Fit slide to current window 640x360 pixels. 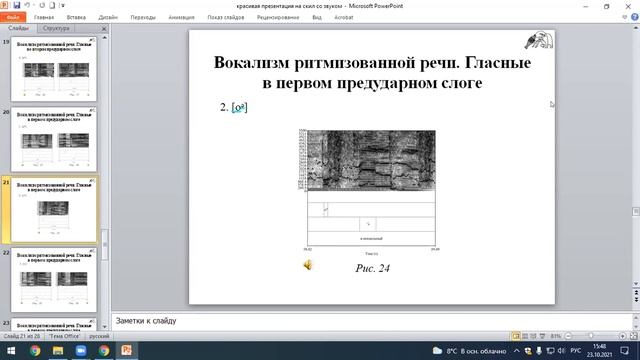click(x=633, y=336)
